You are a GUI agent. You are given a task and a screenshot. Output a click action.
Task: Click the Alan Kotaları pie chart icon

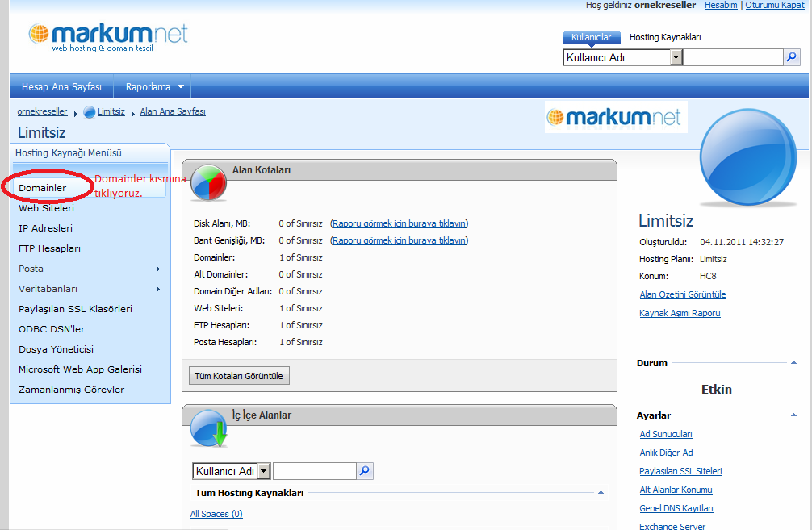click(208, 182)
